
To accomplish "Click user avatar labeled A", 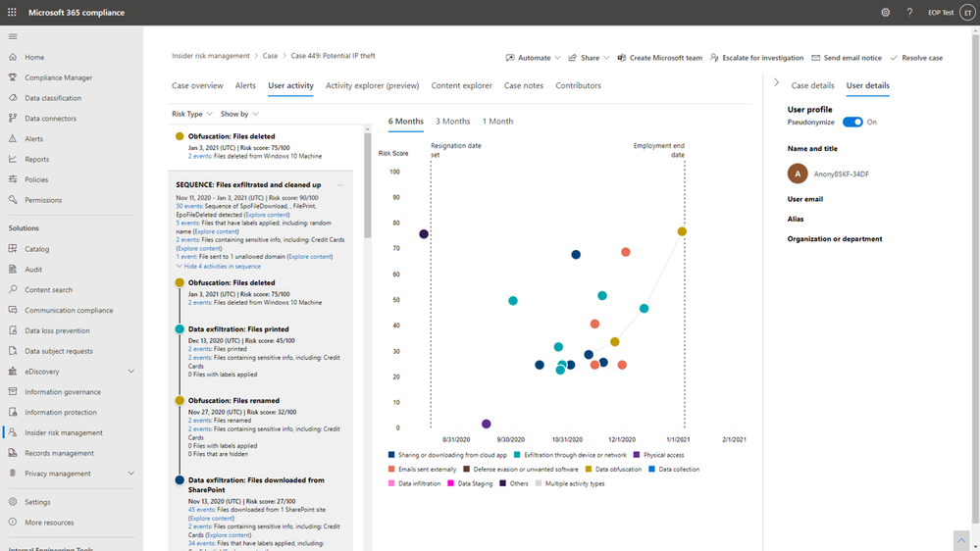I will tap(798, 174).
